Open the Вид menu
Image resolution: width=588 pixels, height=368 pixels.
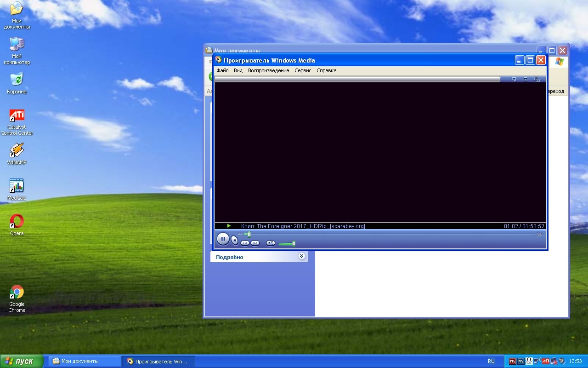point(238,70)
